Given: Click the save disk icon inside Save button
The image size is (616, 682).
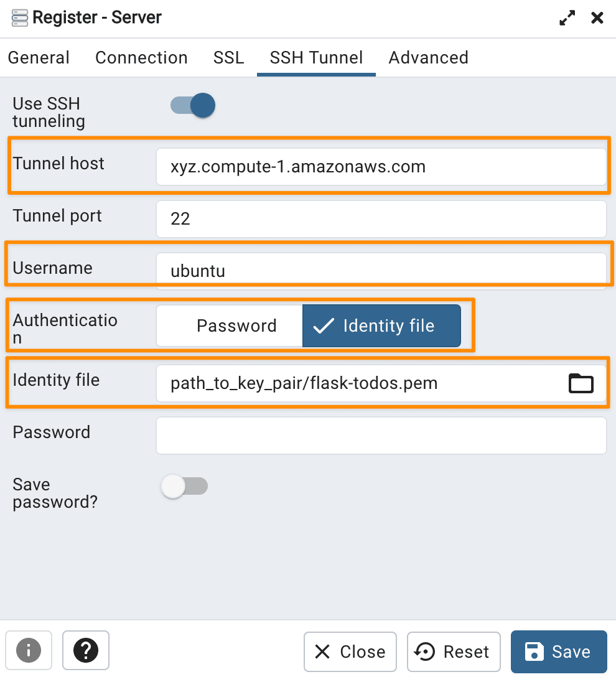Looking at the screenshot, I should [x=534, y=652].
